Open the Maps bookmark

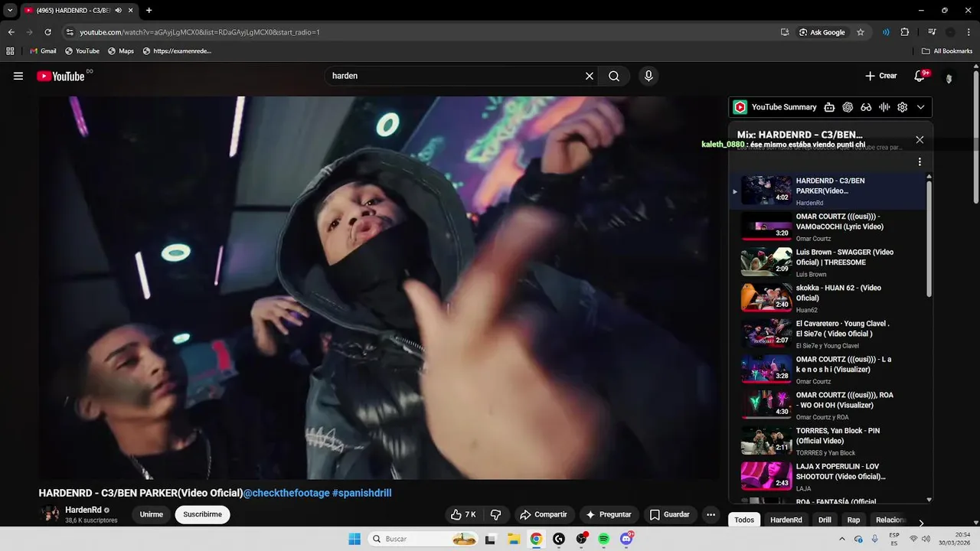click(121, 51)
